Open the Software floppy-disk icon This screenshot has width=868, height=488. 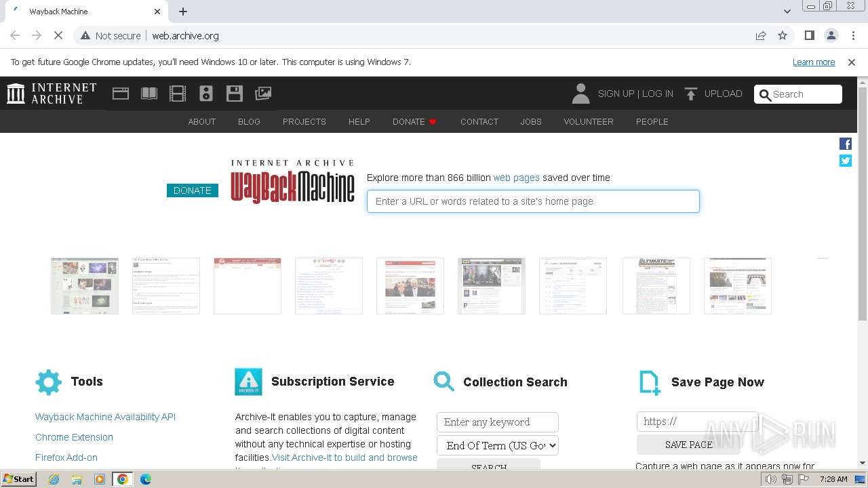(235, 94)
